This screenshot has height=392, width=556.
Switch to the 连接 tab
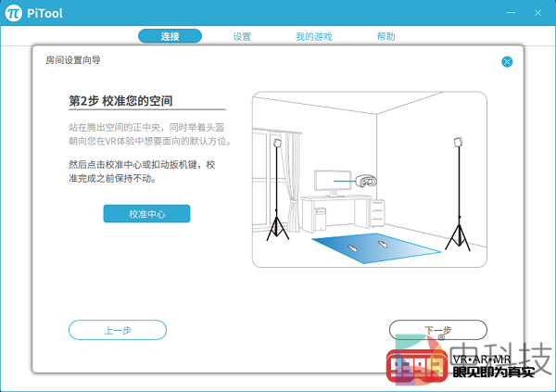pyautogui.click(x=170, y=36)
